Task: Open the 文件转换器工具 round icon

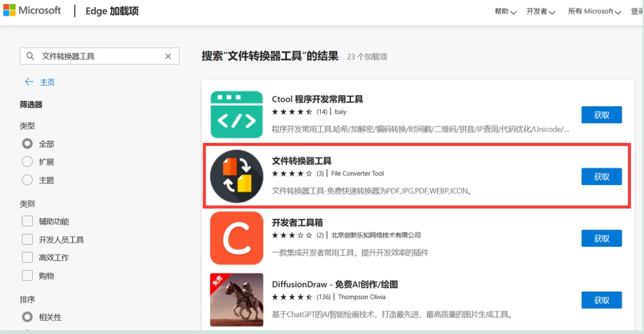Action: [x=236, y=176]
